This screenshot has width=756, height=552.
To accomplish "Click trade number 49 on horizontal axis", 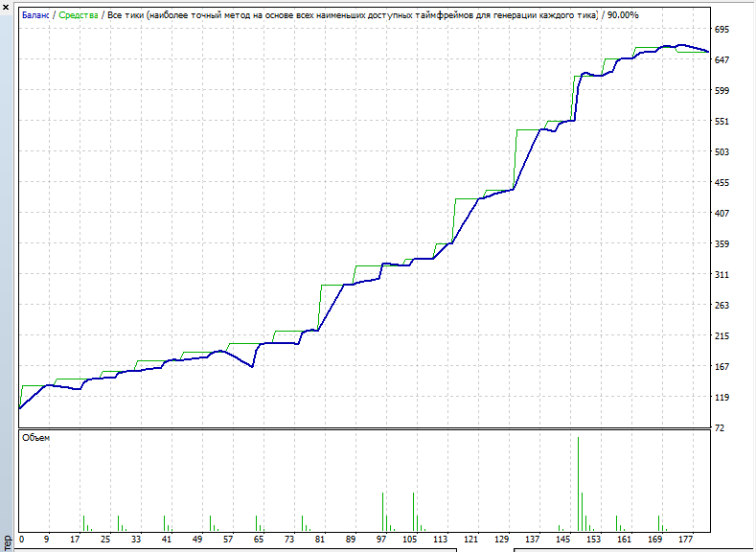I will click(197, 540).
